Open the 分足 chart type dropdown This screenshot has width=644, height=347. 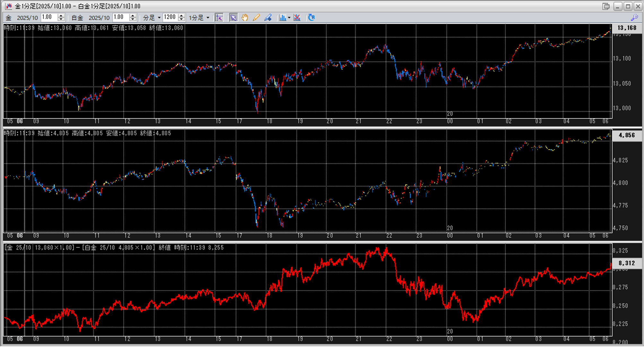click(159, 18)
